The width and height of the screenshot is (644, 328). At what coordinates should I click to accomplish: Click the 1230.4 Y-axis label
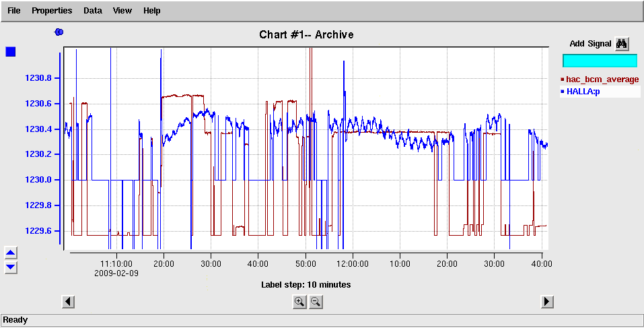coord(38,129)
